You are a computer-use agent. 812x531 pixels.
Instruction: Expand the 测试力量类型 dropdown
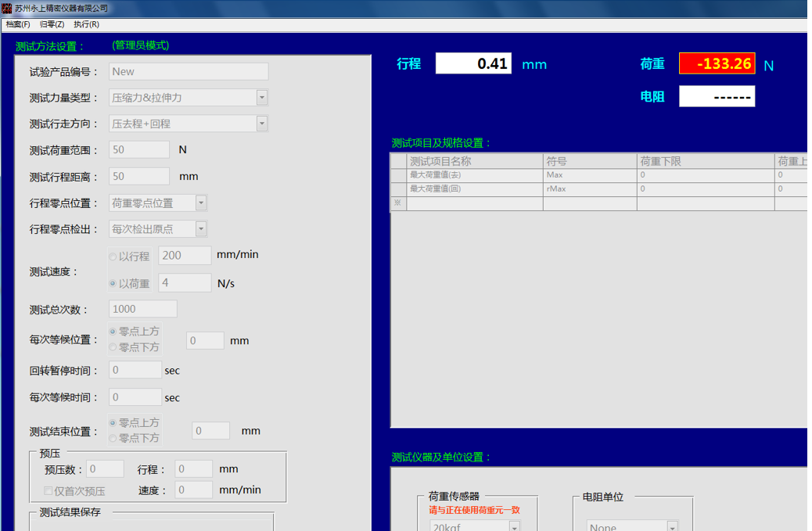[x=261, y=98]
